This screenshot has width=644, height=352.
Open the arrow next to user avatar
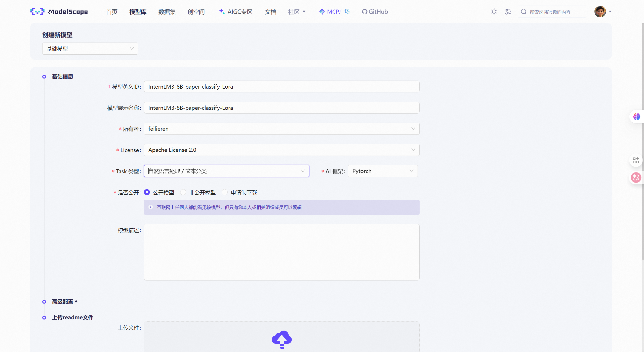coord(610,12)
